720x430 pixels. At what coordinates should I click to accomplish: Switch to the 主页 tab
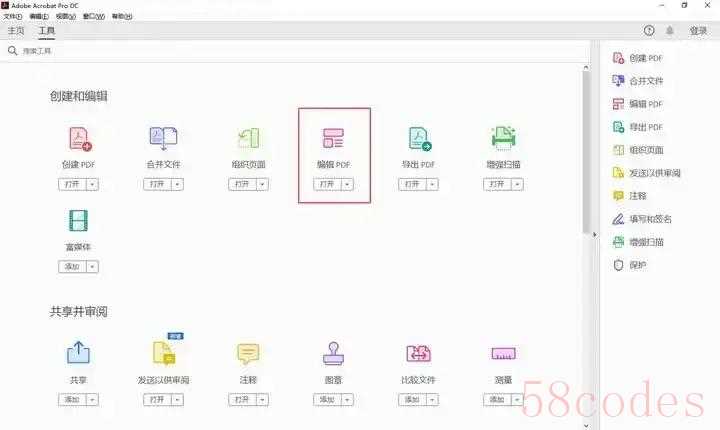coord(16,31)
